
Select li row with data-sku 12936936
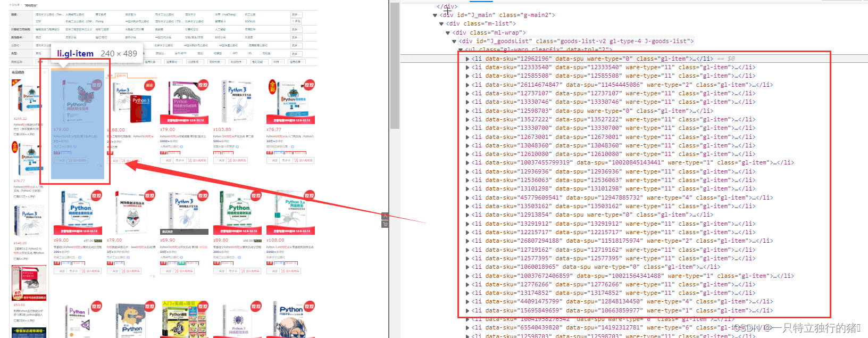click(613, 171)
